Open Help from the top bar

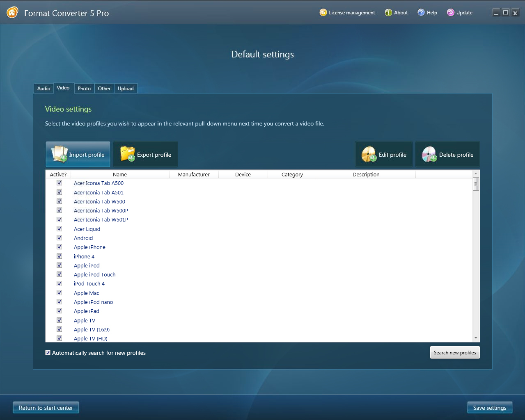427,13
